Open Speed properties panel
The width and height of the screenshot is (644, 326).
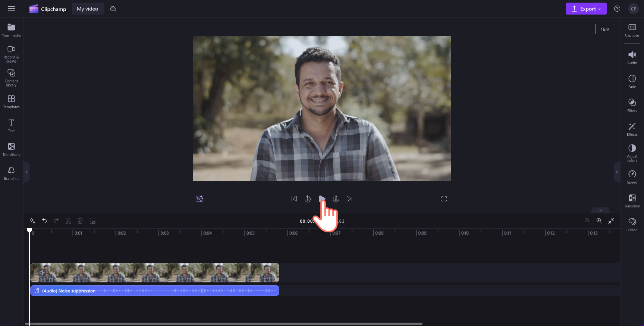point(632,177)
